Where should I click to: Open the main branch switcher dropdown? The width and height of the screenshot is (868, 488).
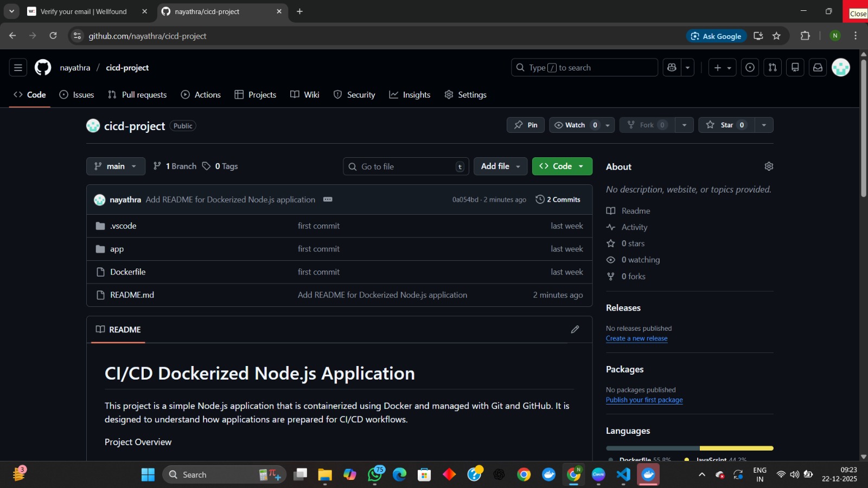[116, 166]
